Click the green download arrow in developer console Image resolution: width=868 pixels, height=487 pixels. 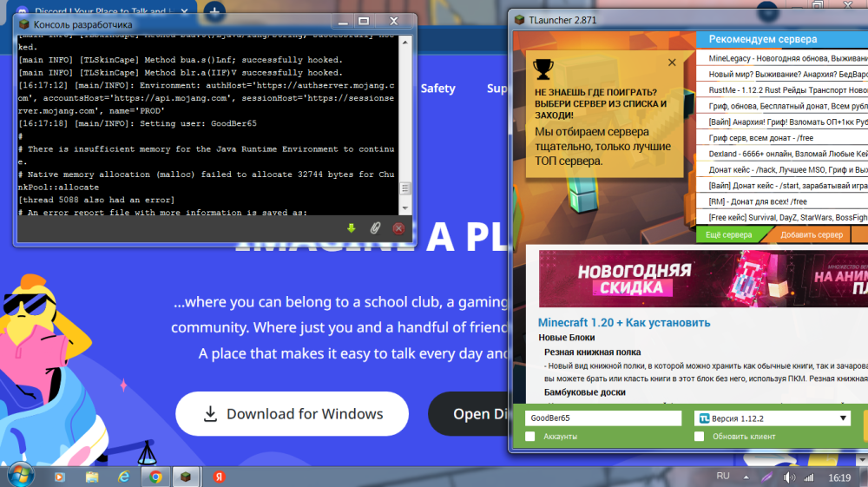pyautogui.click(x=351, y=228)
